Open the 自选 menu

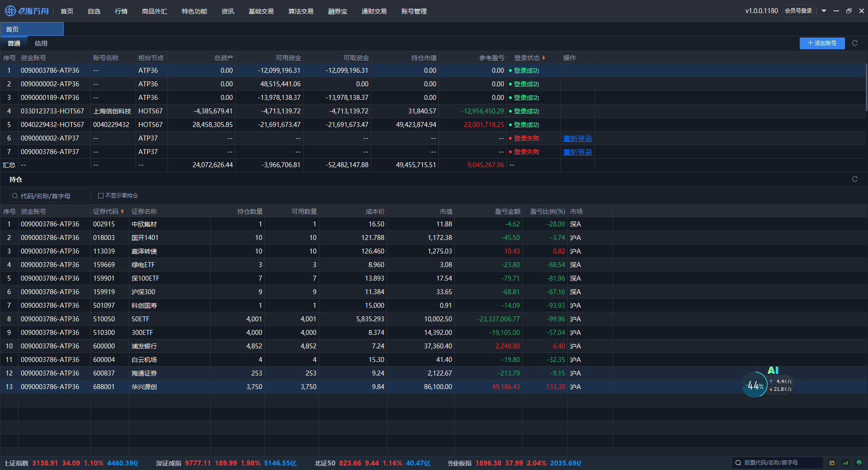[x=94, y=11]
